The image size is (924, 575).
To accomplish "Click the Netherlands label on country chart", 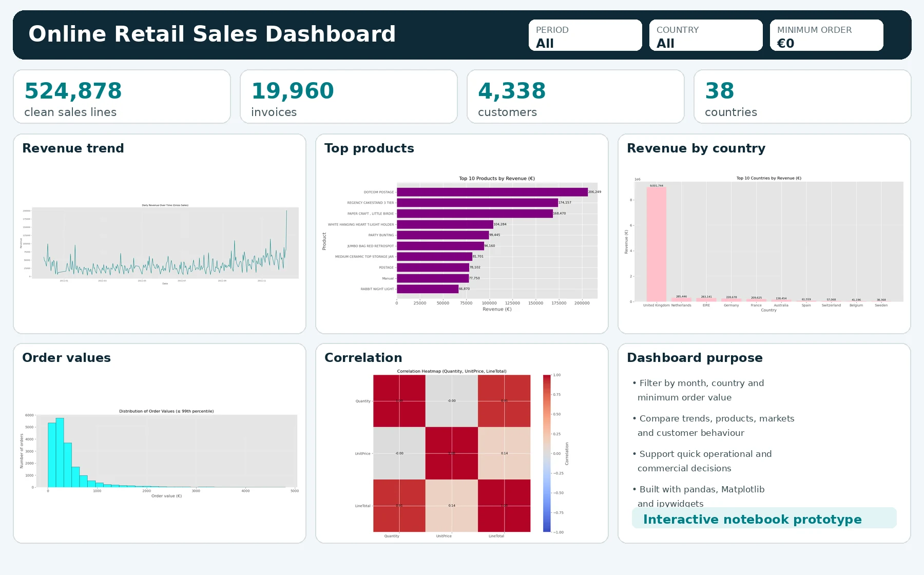I will [681, 305].
